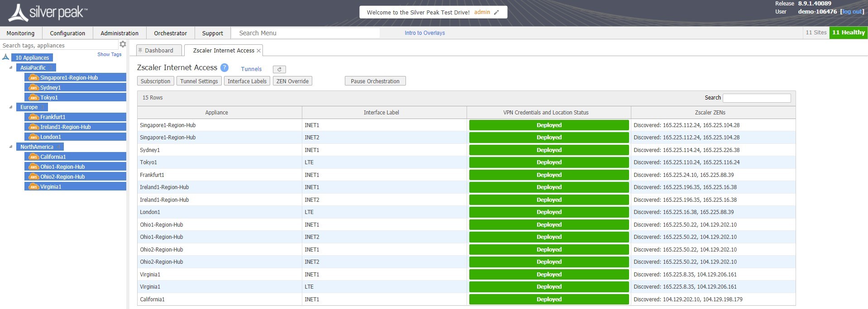Click the 11 Sites indicator

point(816,33)
